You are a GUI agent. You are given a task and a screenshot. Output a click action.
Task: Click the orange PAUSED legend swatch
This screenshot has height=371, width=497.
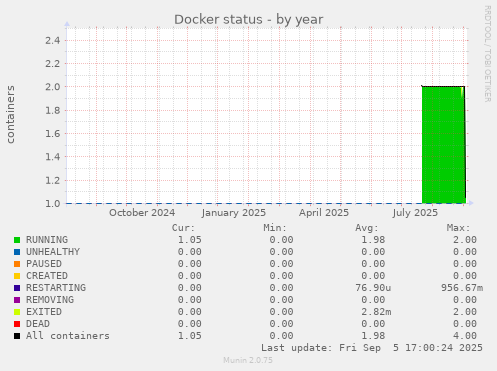(17, 264)
